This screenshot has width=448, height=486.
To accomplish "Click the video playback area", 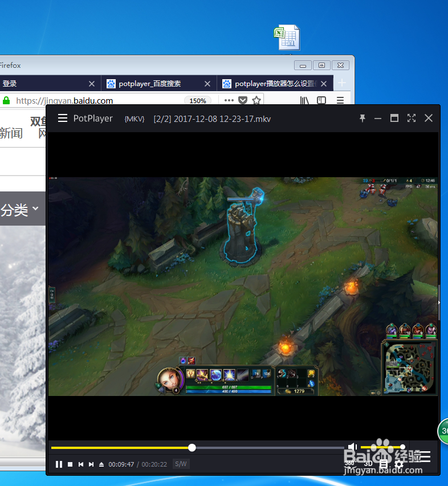I will 243,286.
